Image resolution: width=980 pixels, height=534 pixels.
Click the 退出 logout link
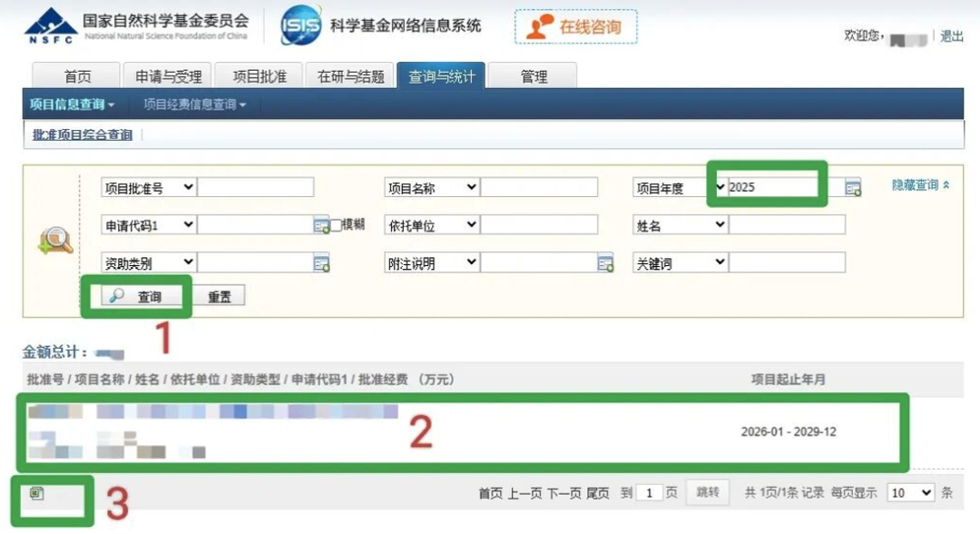coord(951,36)
